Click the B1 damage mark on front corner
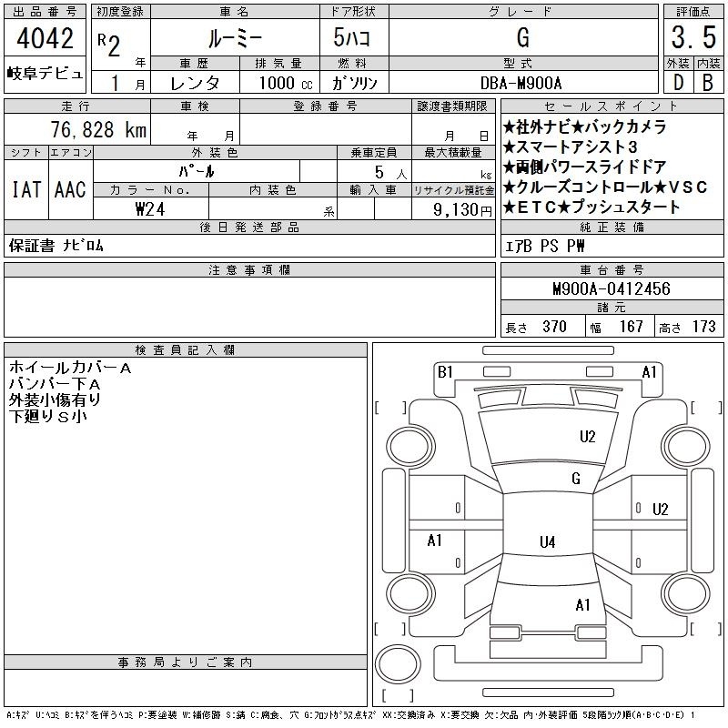 [445, 372]
